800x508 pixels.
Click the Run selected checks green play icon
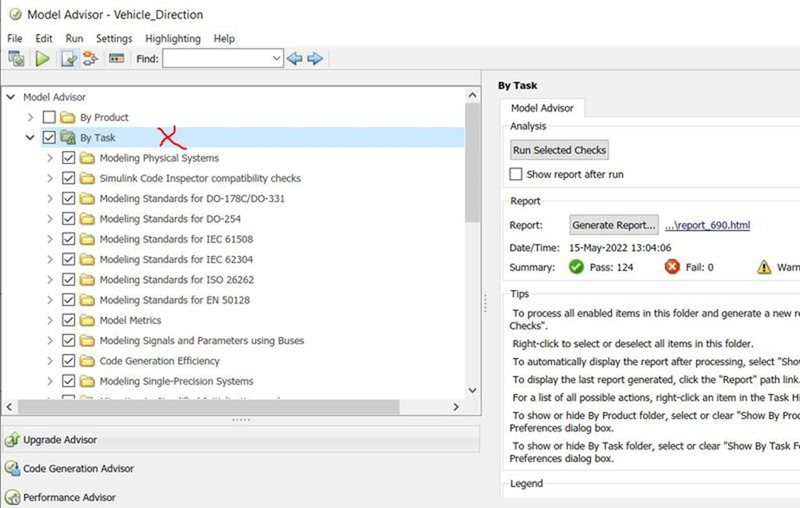[42, 59]
